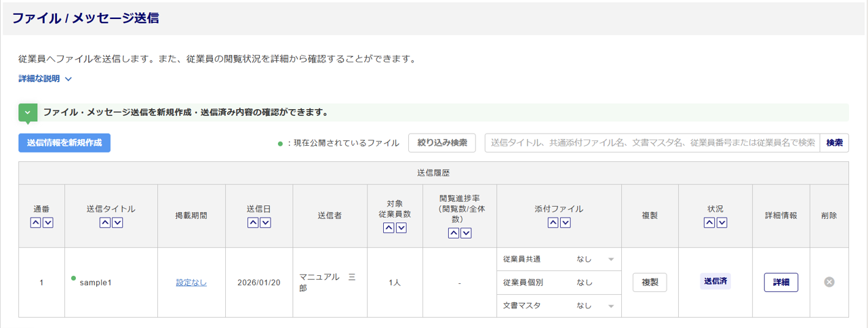Click the delete icon for sample1
868x328 pixels.
pyautogui.click(x=829, y=282)
